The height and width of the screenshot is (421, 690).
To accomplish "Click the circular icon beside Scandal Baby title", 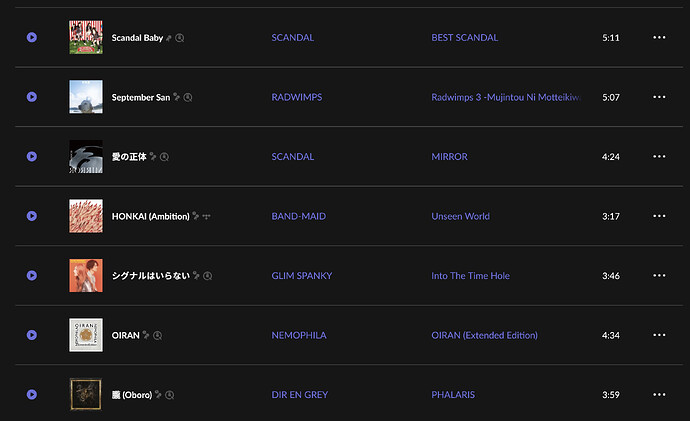I will coord(180,38).
